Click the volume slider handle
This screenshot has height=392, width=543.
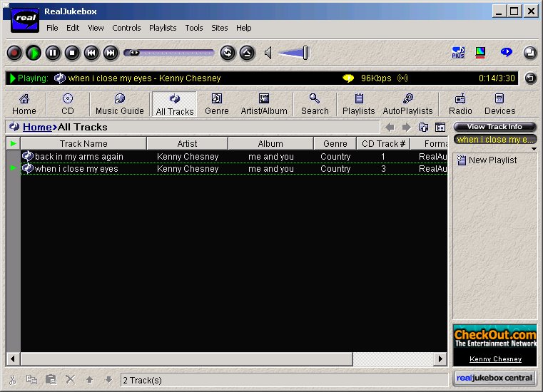305,53
